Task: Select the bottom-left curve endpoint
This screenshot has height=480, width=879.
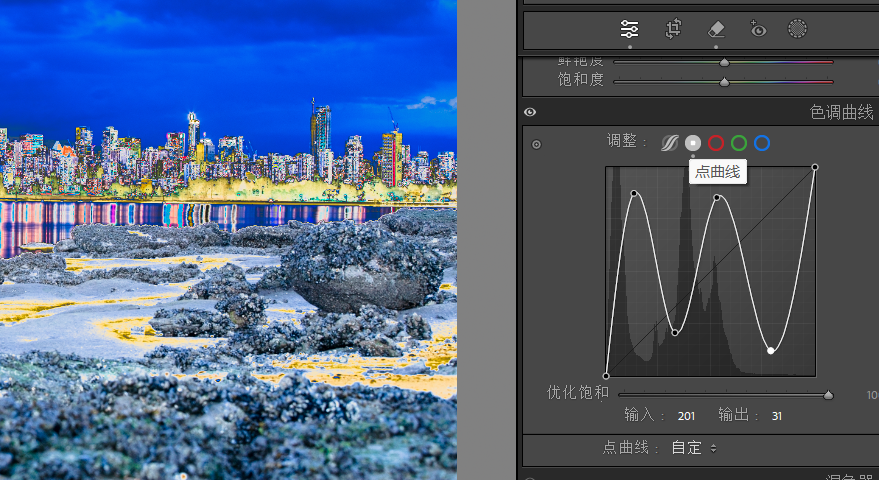Action: coord(606,376)
